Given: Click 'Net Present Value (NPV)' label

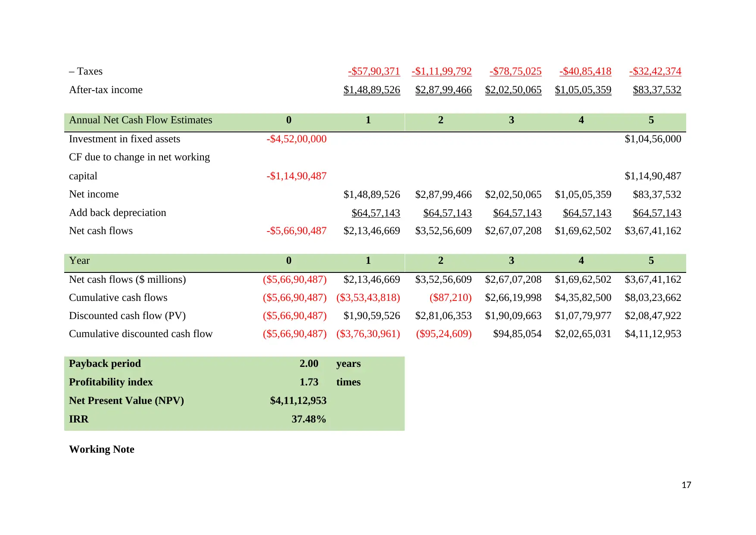Looking at the screenshot, I should [x=126, y=400].
